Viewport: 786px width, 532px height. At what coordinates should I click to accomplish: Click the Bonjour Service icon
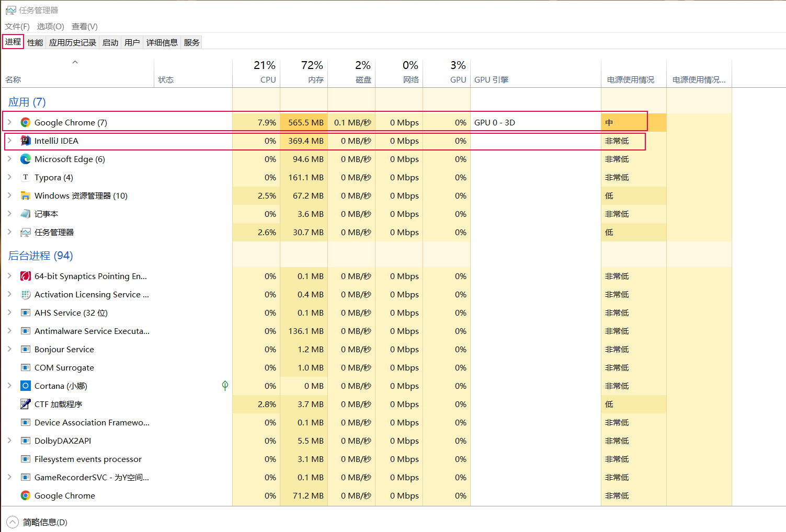point(25,349)
